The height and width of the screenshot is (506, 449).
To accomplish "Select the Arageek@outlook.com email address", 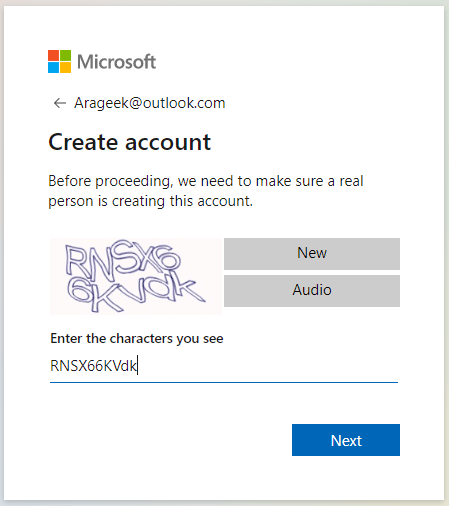I will (x=150, y=103).
